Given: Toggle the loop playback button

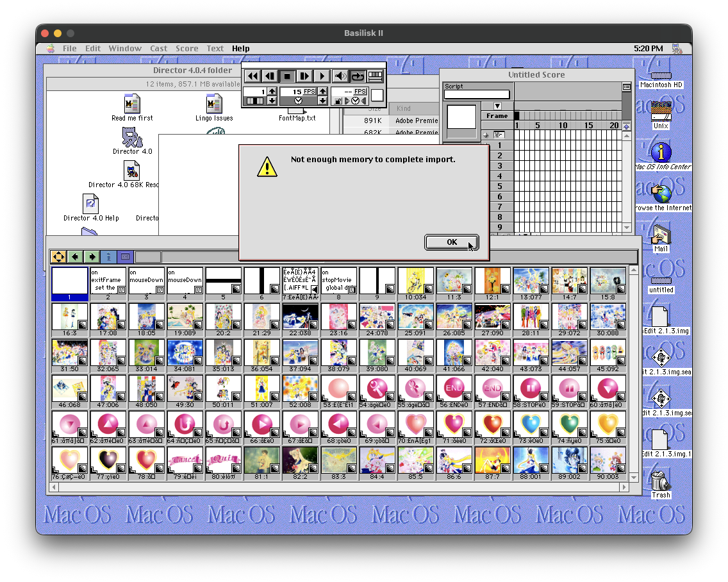Looking at the screenshot, I should [x=358, y=76].
